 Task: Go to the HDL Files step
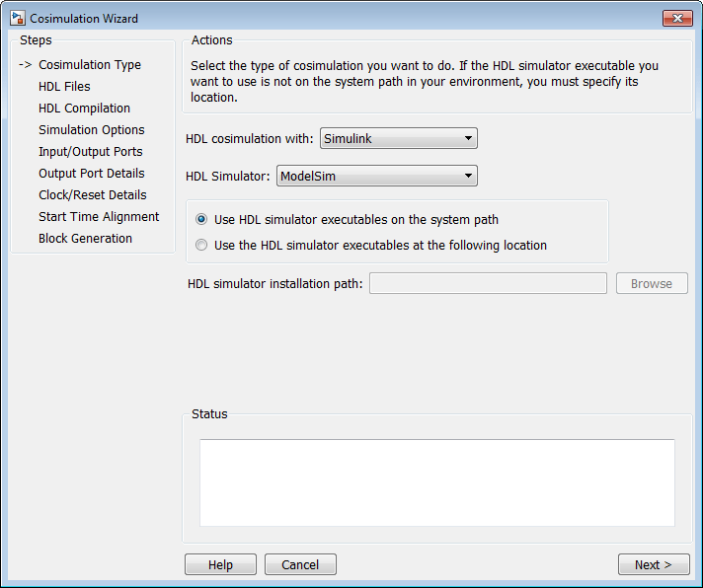coord(64,87)
